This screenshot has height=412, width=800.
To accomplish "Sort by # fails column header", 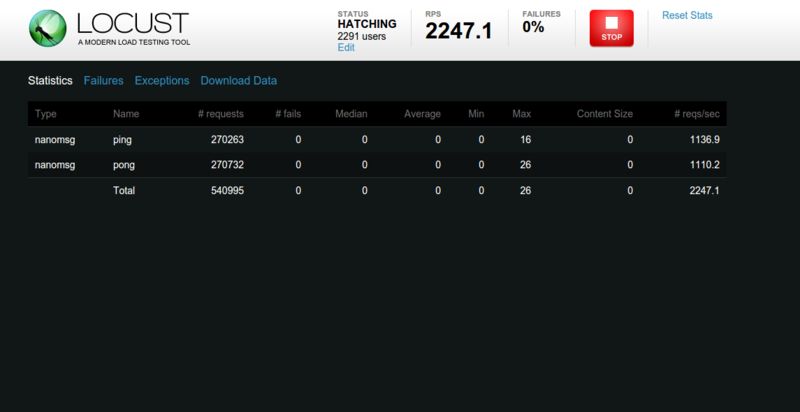I will click(x=288, y=114).
